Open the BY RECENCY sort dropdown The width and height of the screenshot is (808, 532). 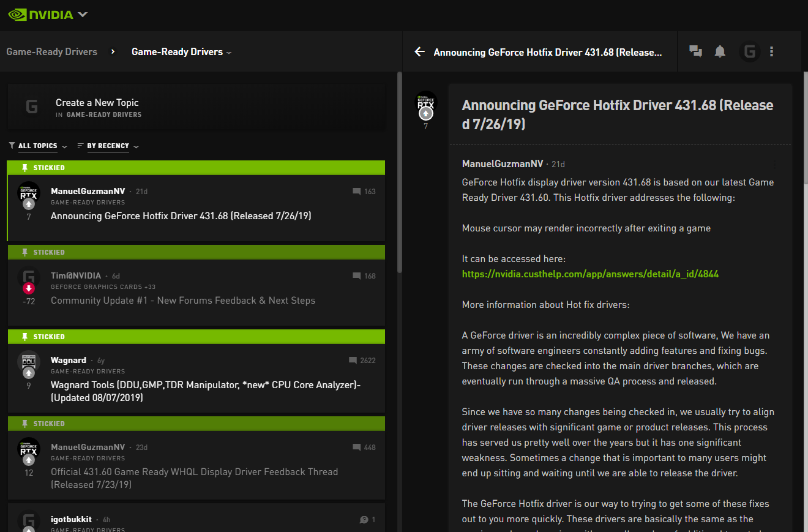[108, 146]
